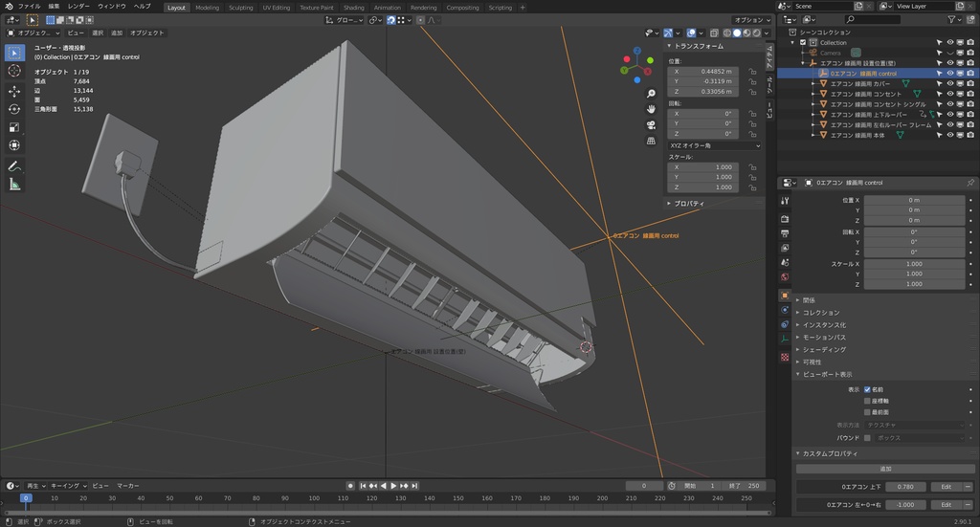Choose the Rotate tool
The image size is (980, 527).
tap(14, 109)
